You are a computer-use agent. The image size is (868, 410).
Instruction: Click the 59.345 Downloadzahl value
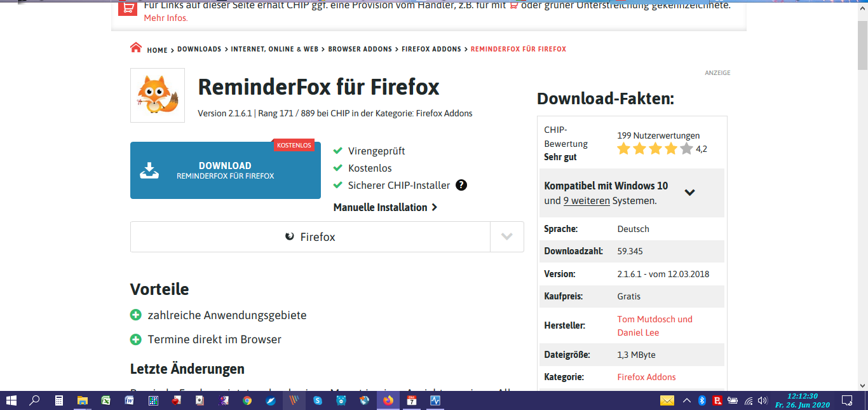click(x=631, y=251)
